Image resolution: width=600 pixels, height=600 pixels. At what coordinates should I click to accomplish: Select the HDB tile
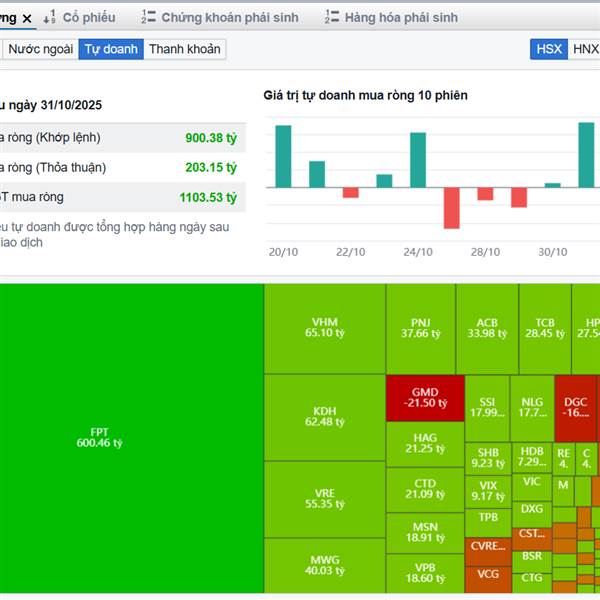coord(532,458)
